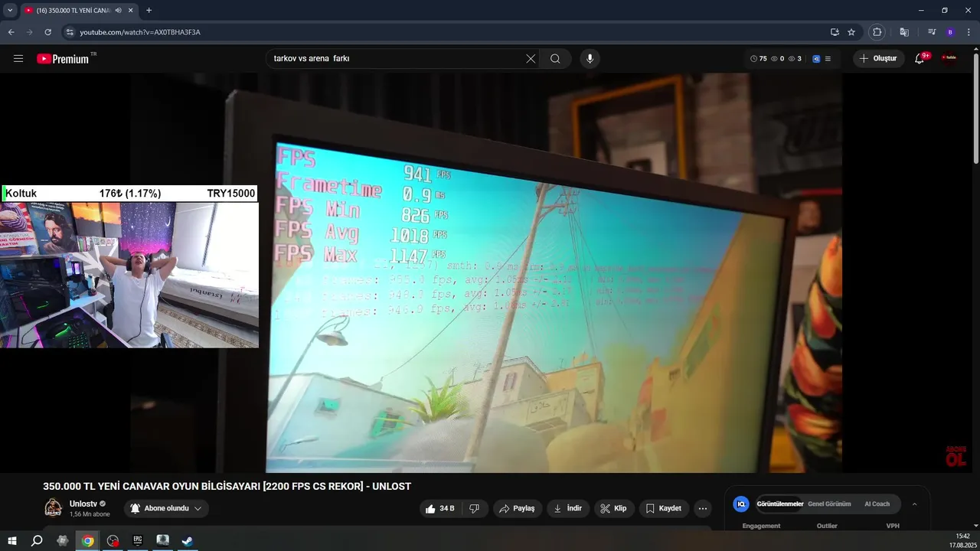980x551 pixels.
Task: Open the vidIQ extension icon in masthead
Action: 816,59
